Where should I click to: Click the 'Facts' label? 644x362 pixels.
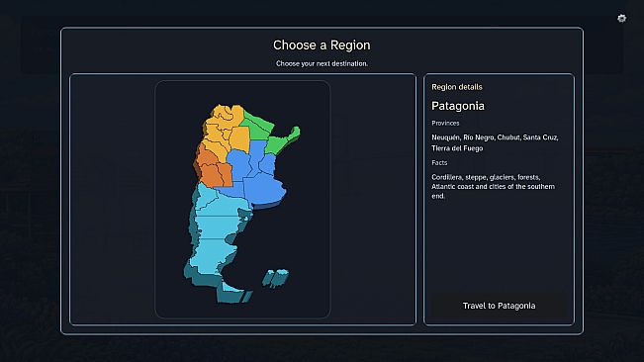439,163
